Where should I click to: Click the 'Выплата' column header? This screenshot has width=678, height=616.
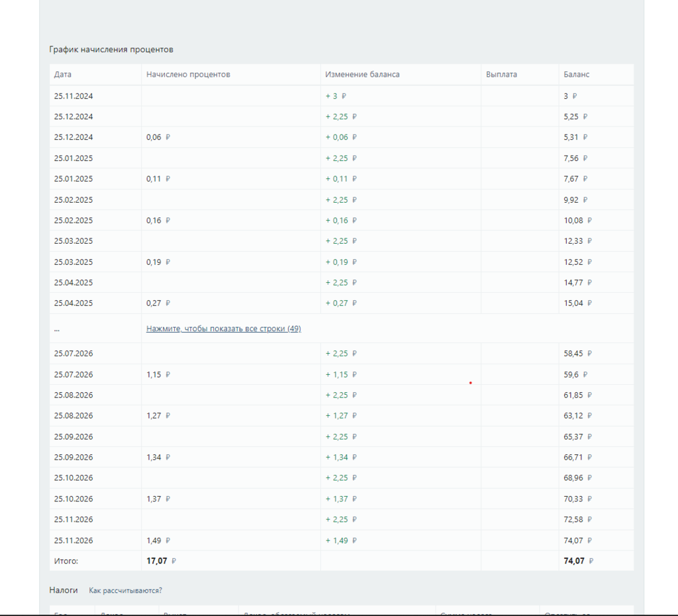501,75
